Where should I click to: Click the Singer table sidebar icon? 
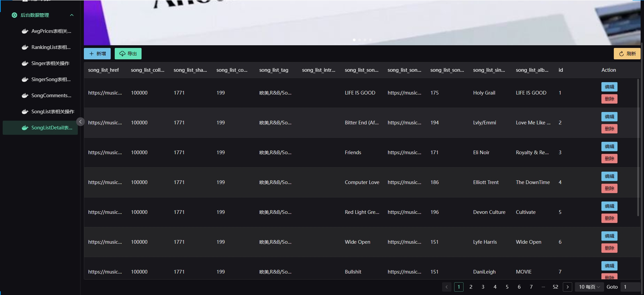25,63
